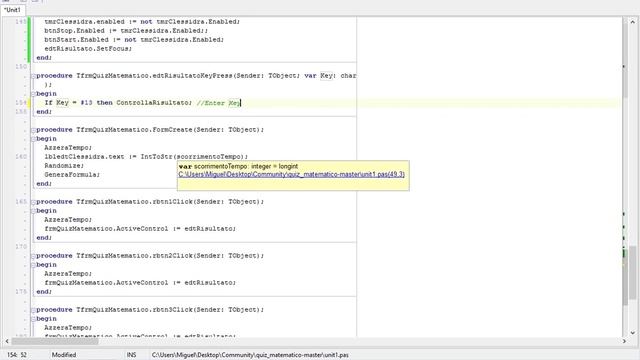Collapse the begin block of rbtn1Click

point(33,211)
